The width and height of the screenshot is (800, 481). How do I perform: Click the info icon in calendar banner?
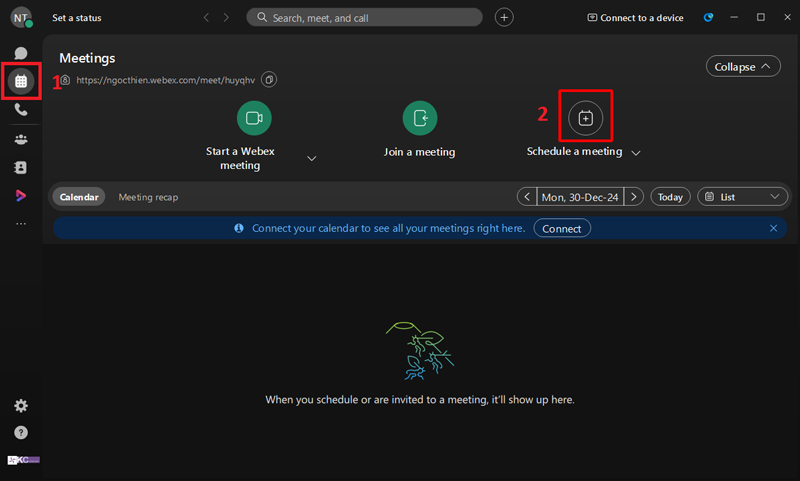click(x=239, y=228)
